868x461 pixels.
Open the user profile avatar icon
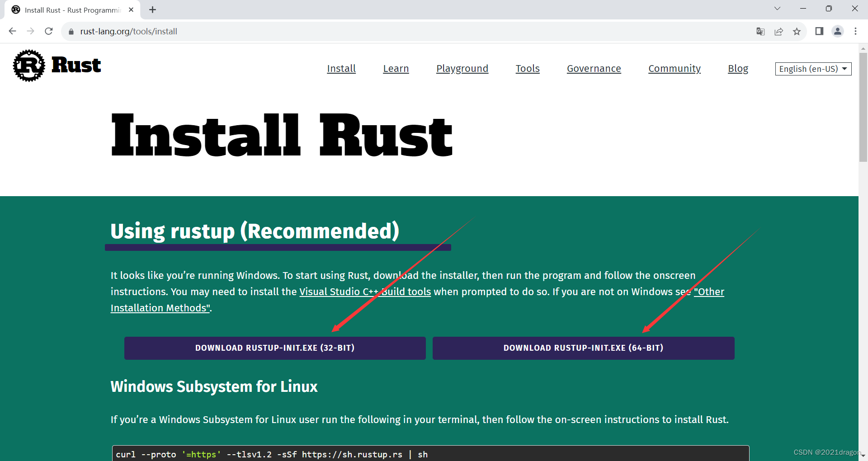tap(838, 31)
